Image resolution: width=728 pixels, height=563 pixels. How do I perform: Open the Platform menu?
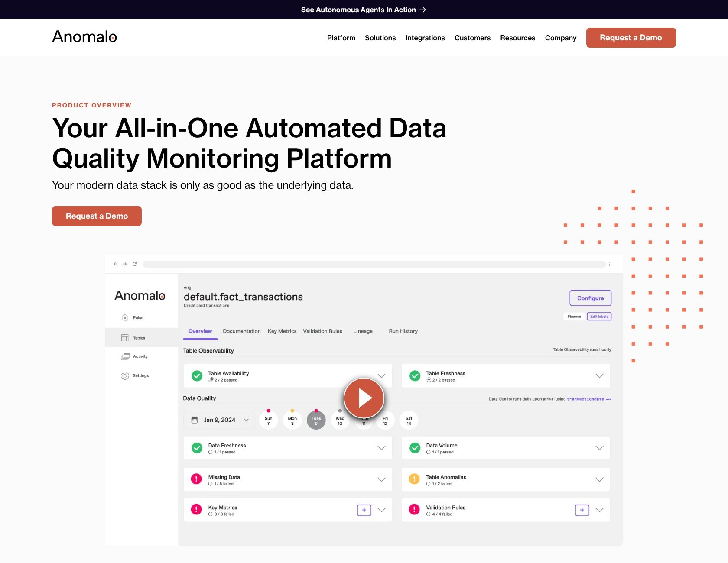click(x=341, y=38)
